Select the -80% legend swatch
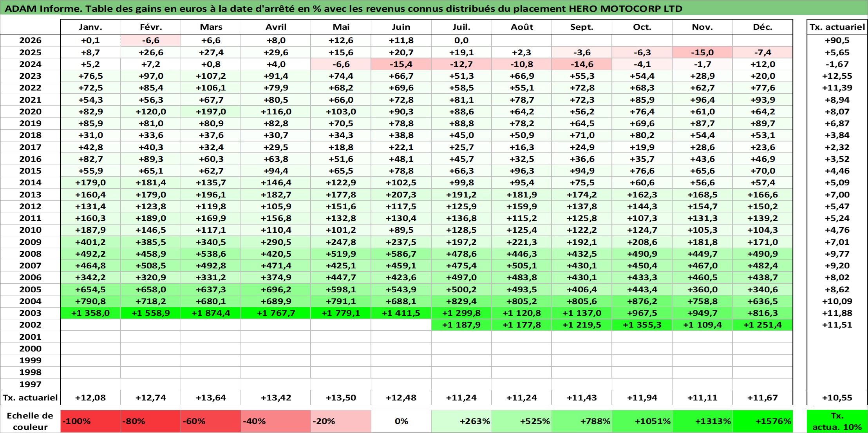This screenshot has height=433, width=868. (x=151, y=421)
